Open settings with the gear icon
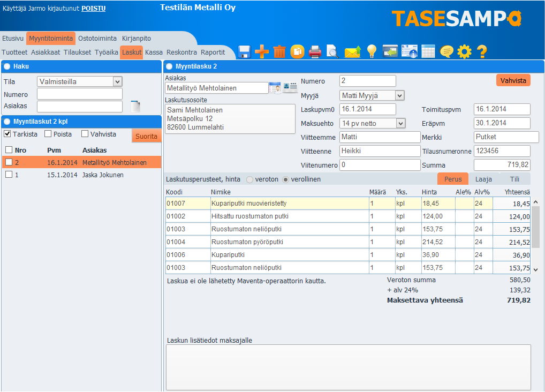Viewport: 545px width, 392px height. 464,51
